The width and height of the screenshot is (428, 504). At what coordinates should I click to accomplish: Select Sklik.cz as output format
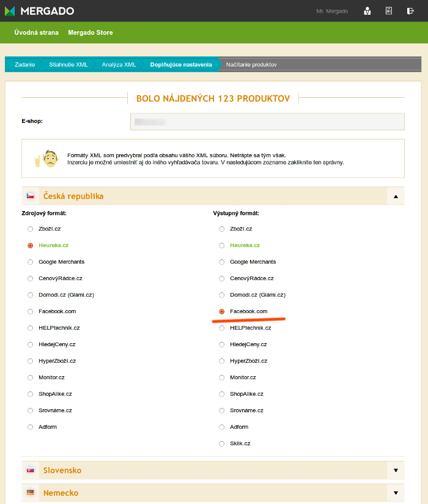point(222,443)
